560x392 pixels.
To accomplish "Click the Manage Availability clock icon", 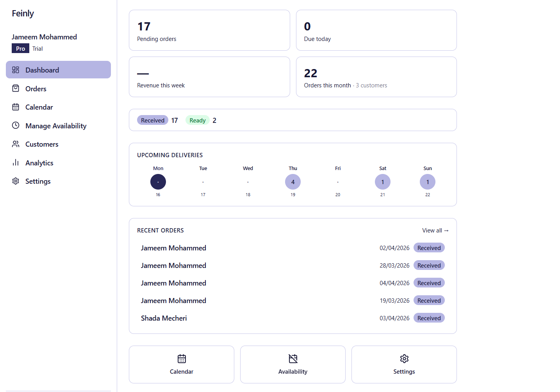I will [x=16, y=126].
